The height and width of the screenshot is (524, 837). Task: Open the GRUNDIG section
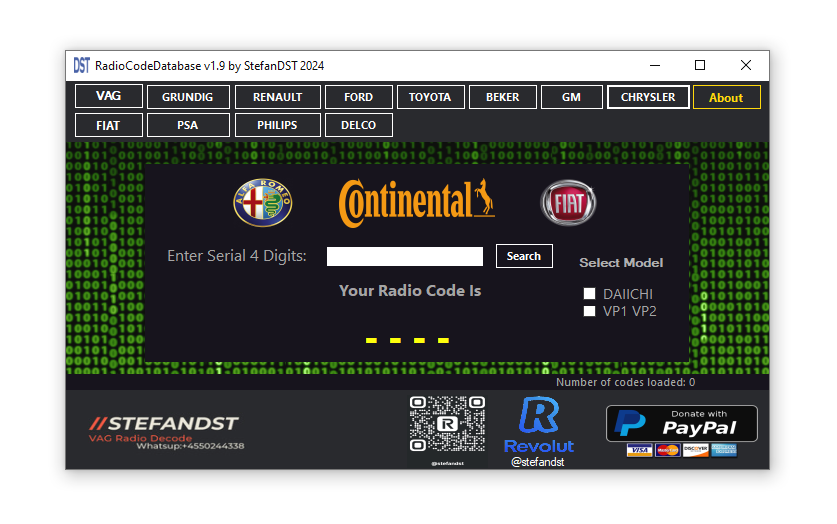pyautogui.click(x=188, y=97)
